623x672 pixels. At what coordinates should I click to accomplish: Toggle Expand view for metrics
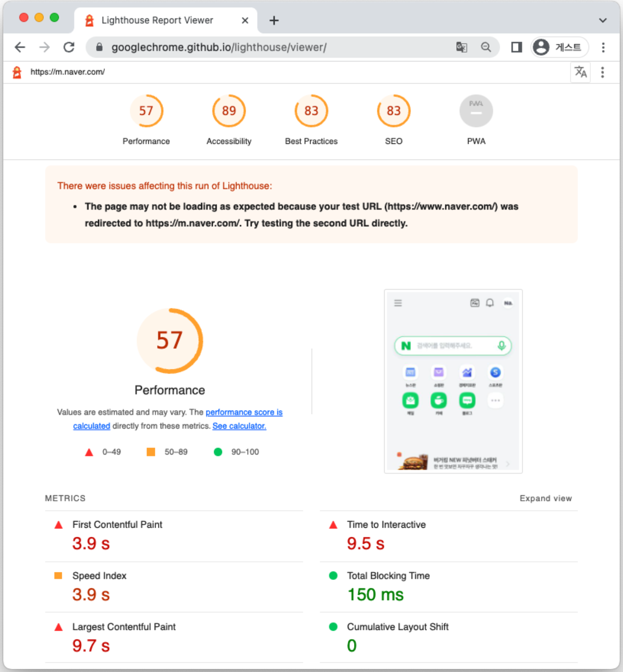pyautogui.click(x=546, y=498)
